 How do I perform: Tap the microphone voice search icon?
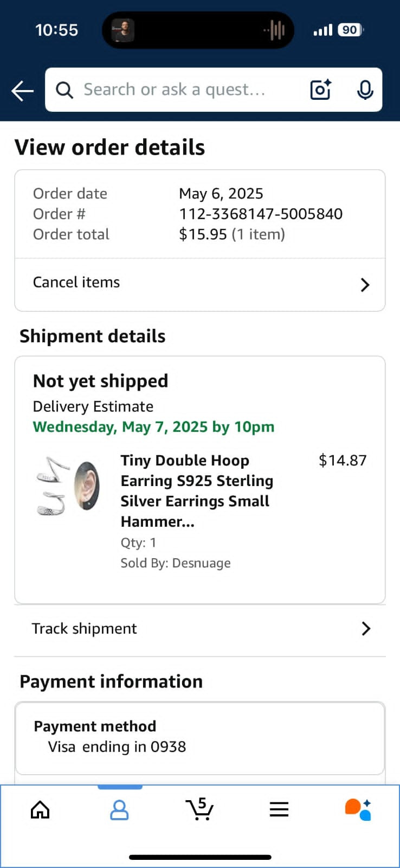[x=365, y=90]
